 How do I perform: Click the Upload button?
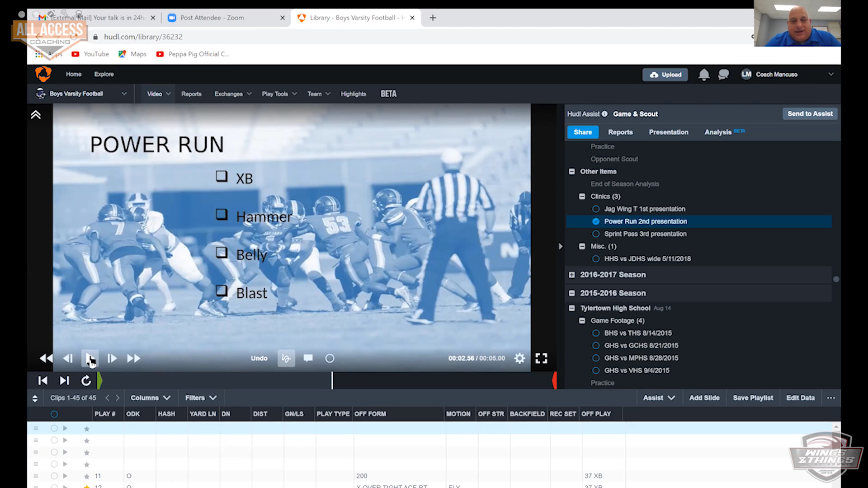coord(665,75)
